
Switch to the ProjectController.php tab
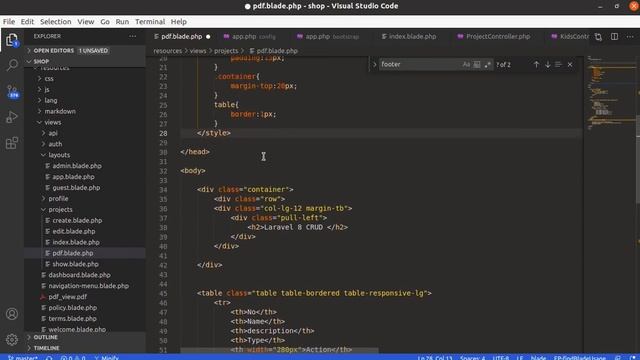point(498,37)
